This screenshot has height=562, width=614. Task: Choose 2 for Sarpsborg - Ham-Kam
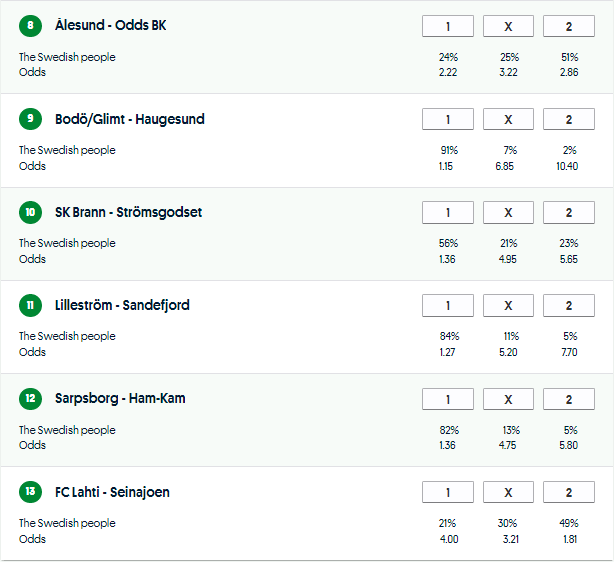tap(568, 400)
